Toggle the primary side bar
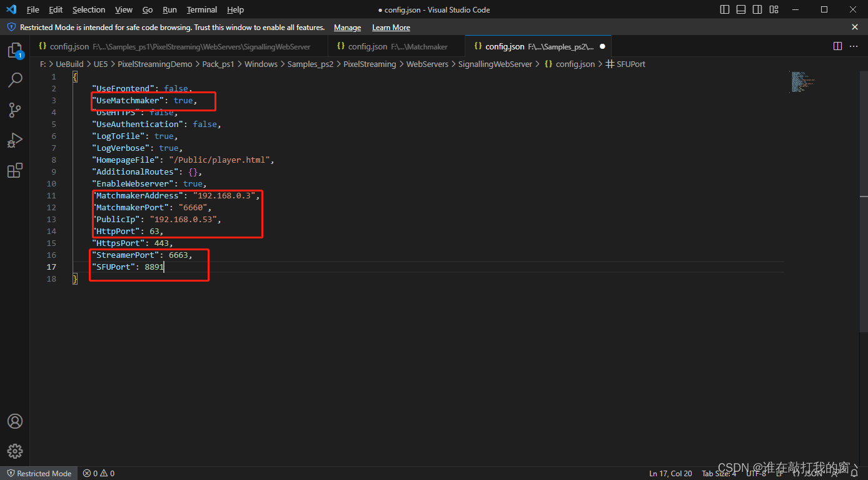 point(725,9)
